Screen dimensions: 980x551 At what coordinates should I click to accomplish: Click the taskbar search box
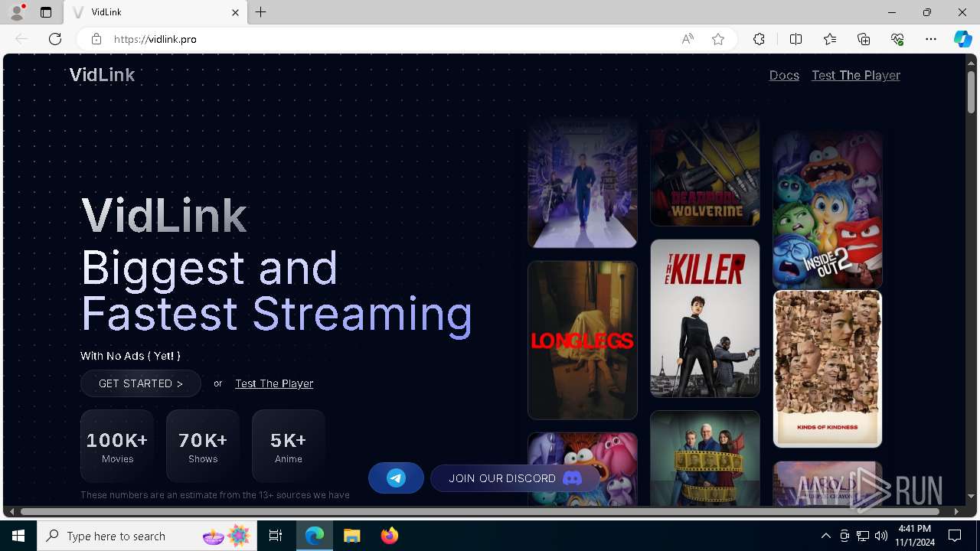(147, 536)
